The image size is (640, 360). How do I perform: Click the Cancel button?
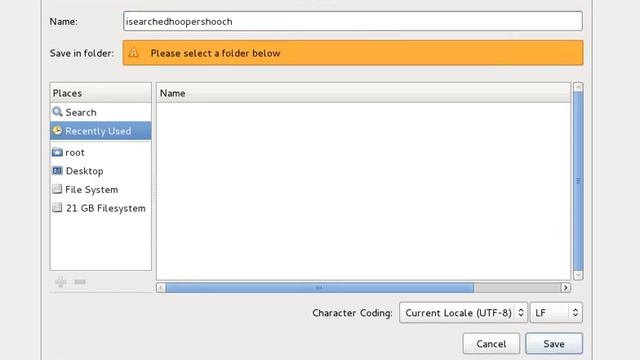coord(491,344)
